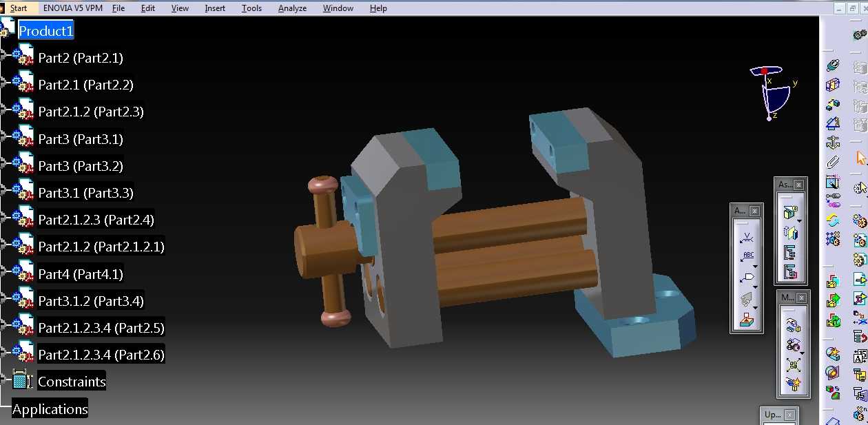Close the Move (M...) floating toolbar
The image size is (868, 425).
[801, 298]
